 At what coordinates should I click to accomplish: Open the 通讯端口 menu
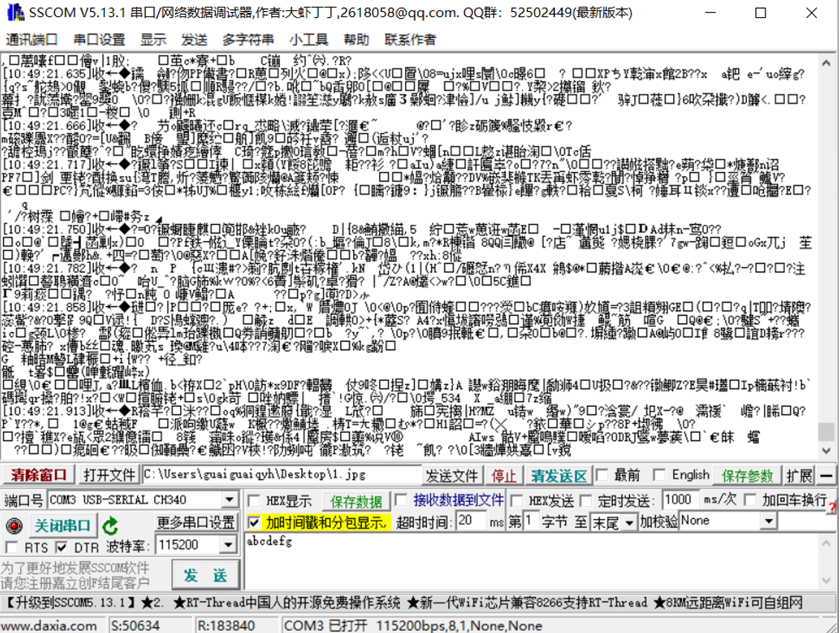coord(31,39)
